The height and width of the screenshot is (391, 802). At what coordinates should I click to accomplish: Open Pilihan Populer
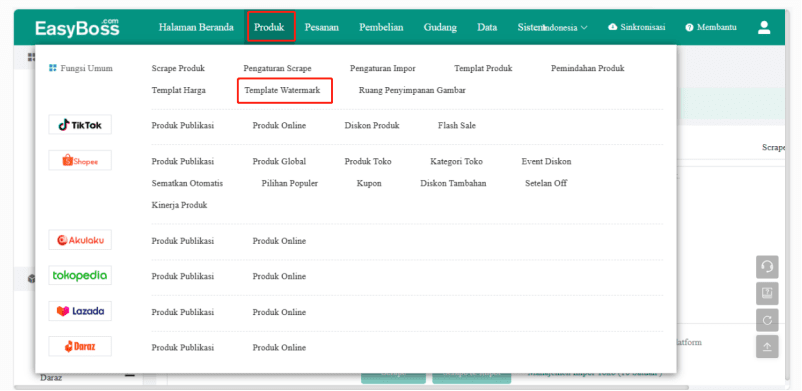pos(289,183)
